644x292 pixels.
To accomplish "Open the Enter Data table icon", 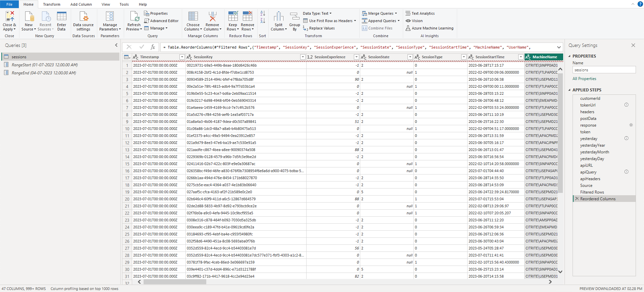I will (x=61, y=17).
